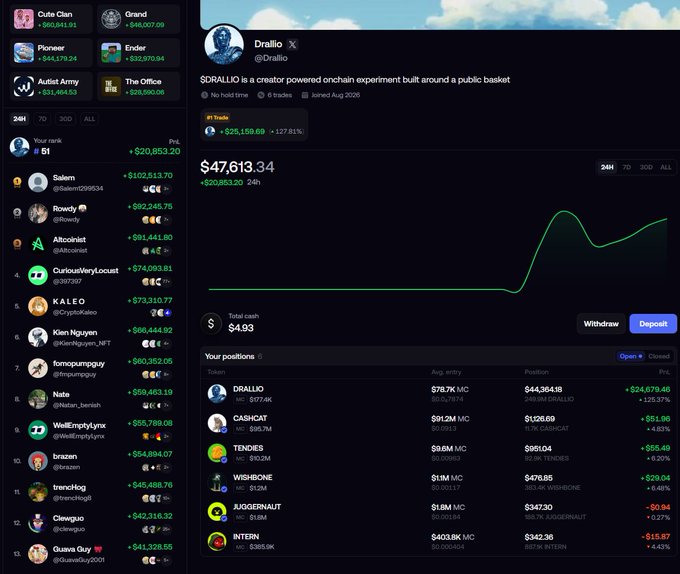This screenshot has height=574, width=680.
Task: Click CuriousVeryLocust's avatar
Action: 38,275
